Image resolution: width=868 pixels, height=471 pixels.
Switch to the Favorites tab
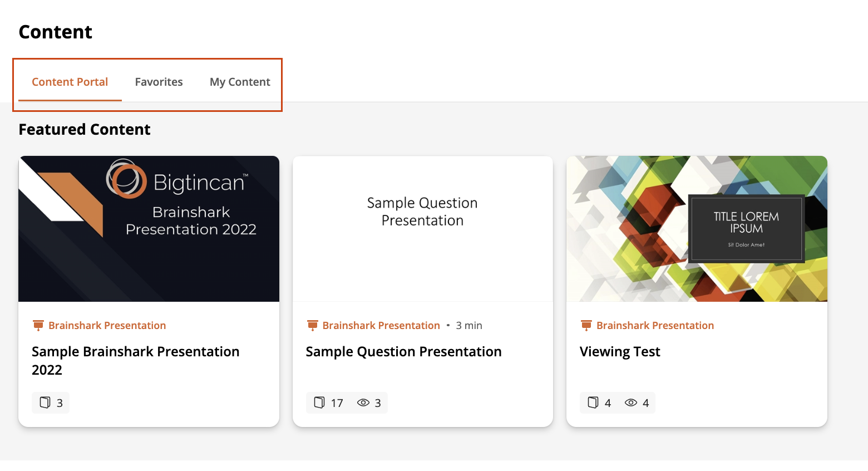(x=159, y=82)
